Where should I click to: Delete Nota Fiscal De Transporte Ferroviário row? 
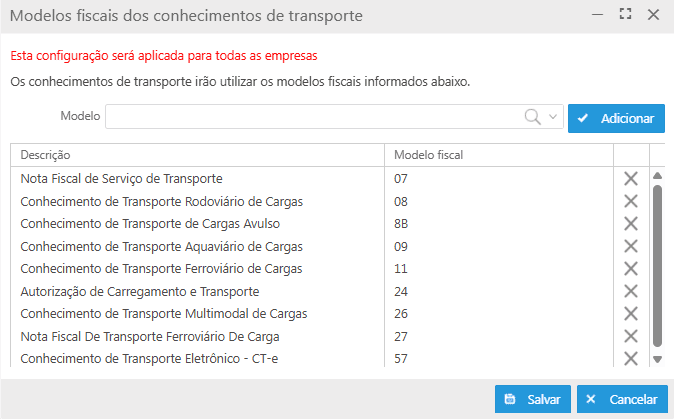[631, 336]
